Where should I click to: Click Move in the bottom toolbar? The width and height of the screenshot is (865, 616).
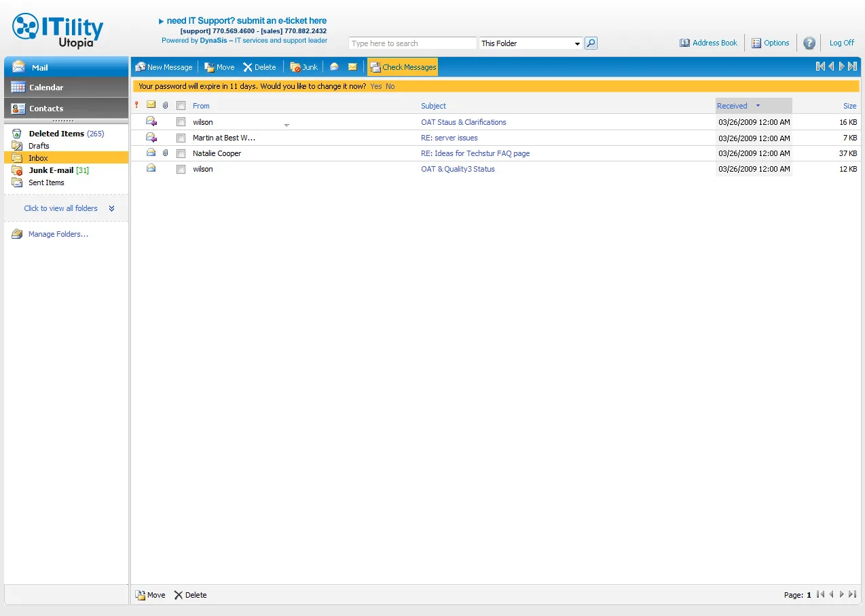click(x=150, y=595)
